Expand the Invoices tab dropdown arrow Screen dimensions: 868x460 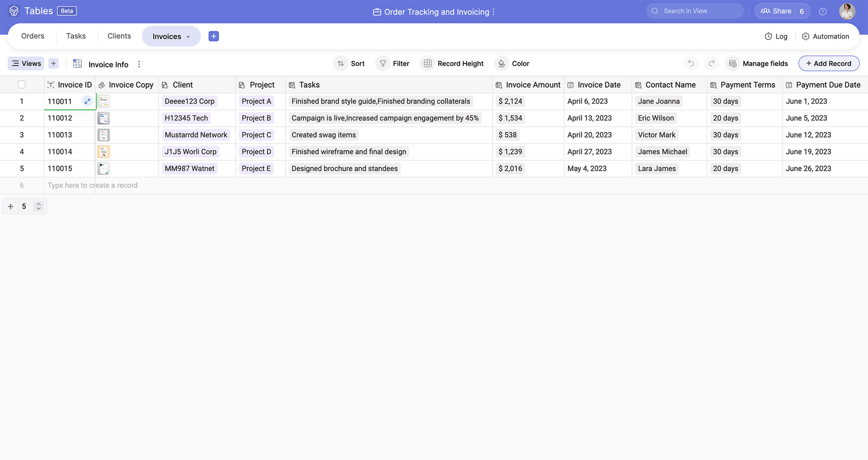click(x=188, y=37)
